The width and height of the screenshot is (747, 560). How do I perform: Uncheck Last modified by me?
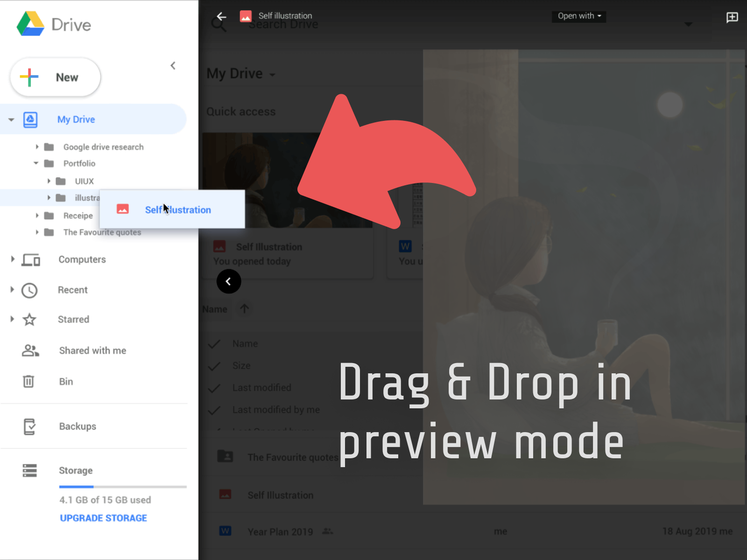(214, 410)
